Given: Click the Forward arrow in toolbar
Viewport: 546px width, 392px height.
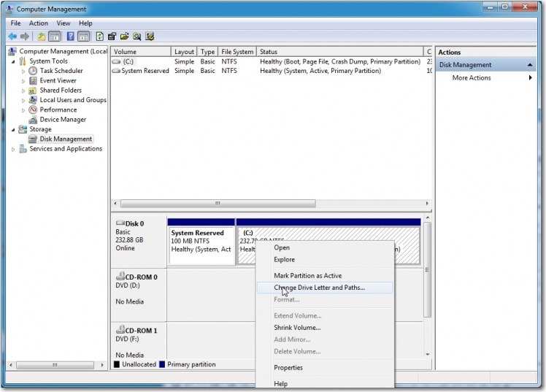Looking at the screenshot, I should pyautogui.click(x=25, y=36).
